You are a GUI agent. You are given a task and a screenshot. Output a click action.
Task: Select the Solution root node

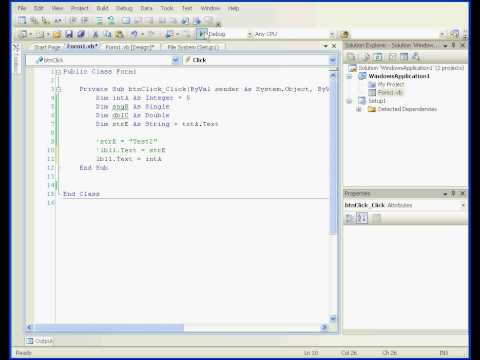(x=411, y=68)
